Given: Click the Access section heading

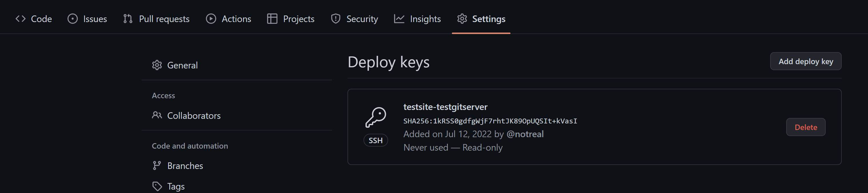Looking at the screenshot, I should click(163, 95).
